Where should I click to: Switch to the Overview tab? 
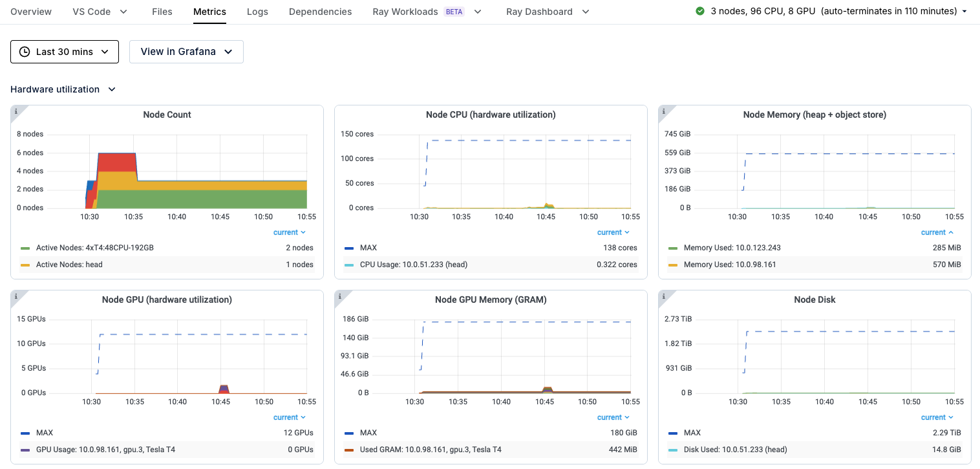point(31,12)
